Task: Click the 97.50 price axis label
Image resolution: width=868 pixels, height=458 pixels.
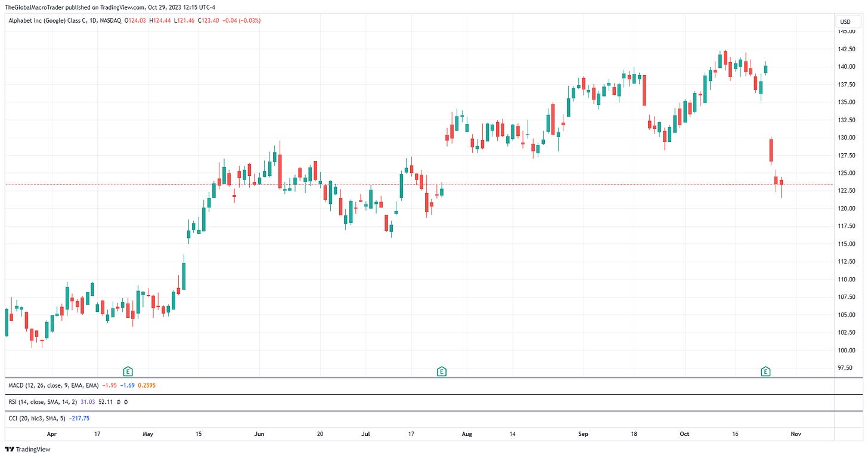Action: click(x=846, y=368)
